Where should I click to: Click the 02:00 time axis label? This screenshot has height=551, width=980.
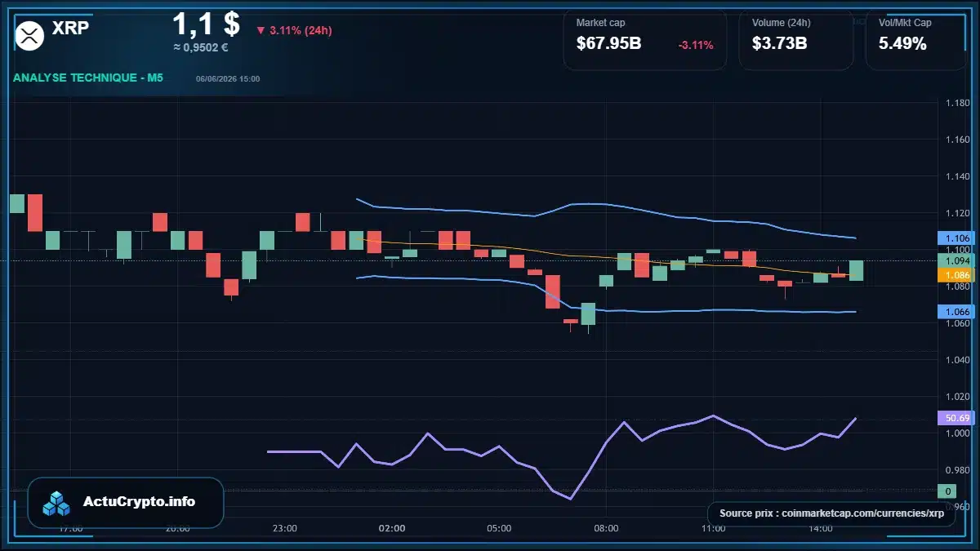(x=392, y=528)
